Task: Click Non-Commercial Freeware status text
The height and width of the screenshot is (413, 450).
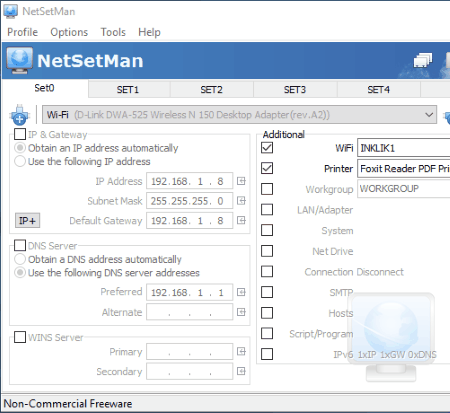Action: [x=68, y=404]
